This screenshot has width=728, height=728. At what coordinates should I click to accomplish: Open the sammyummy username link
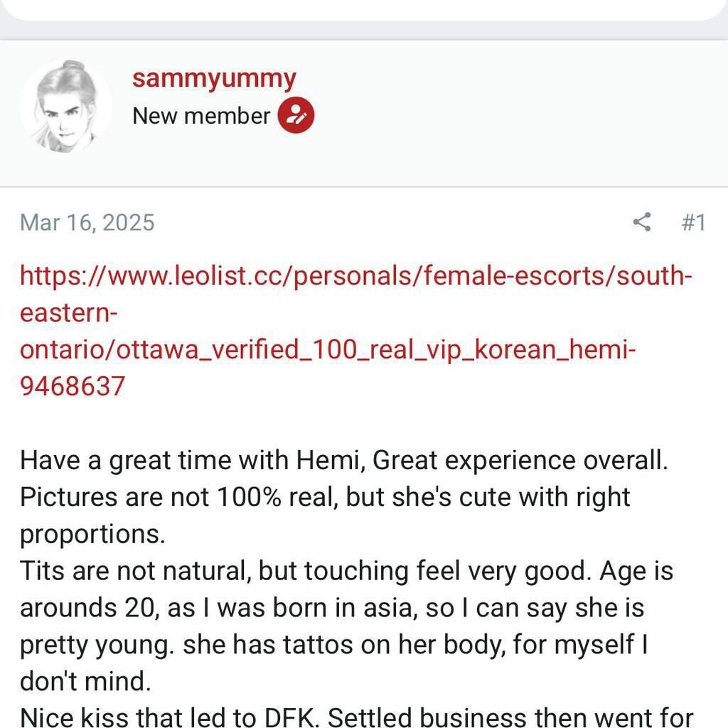(213, 78)
